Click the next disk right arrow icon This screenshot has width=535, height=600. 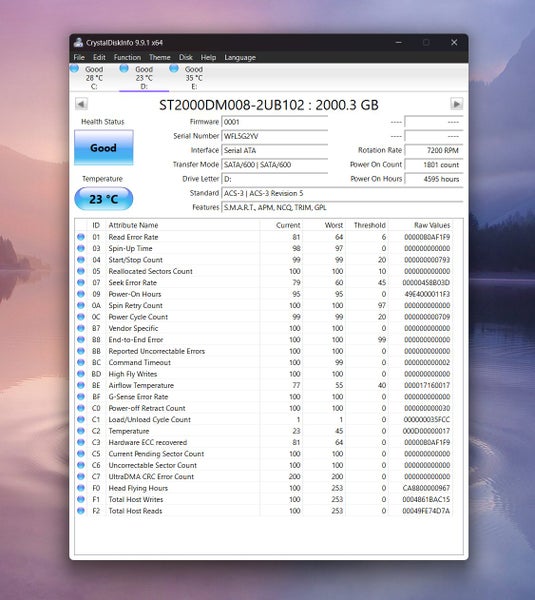(x=456, y=104)
